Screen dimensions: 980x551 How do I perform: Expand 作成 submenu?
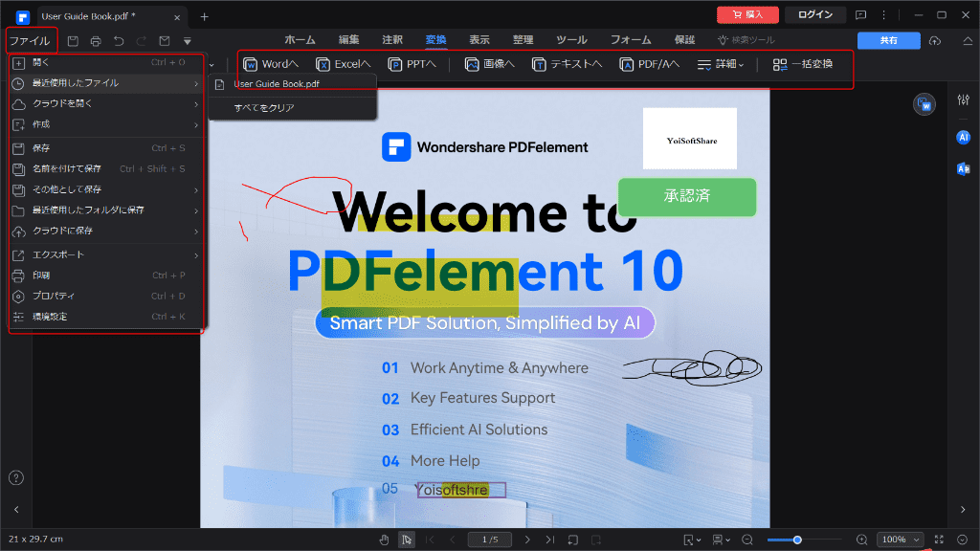[106, 124]
